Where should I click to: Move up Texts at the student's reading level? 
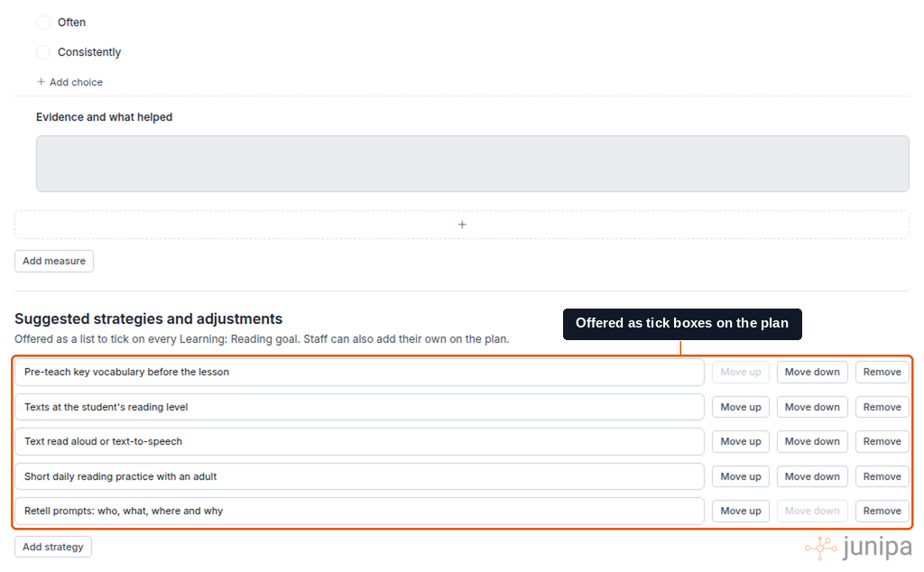(x=740, y=407)
